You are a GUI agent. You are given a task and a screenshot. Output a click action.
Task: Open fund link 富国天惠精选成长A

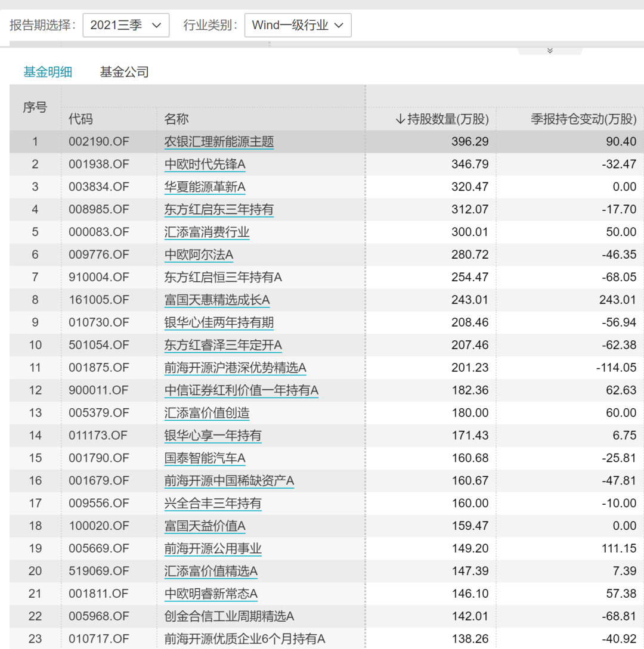click(x=217, y=300)
